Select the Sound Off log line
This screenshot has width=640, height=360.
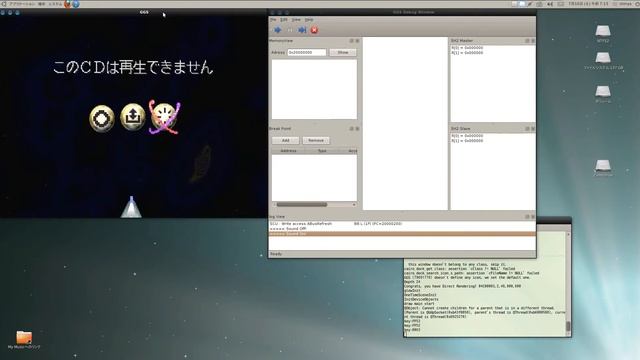[402, 229]
